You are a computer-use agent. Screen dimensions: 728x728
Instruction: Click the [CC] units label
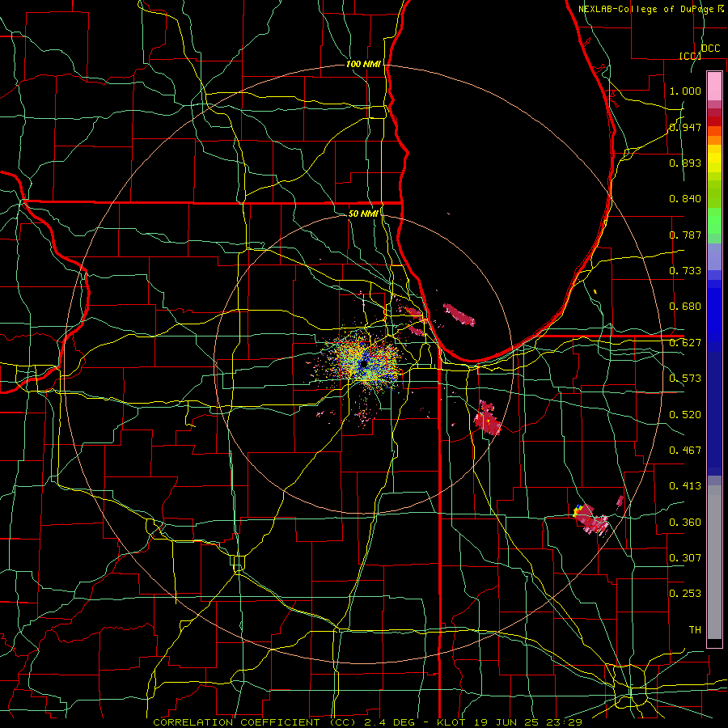click(691, 56)
